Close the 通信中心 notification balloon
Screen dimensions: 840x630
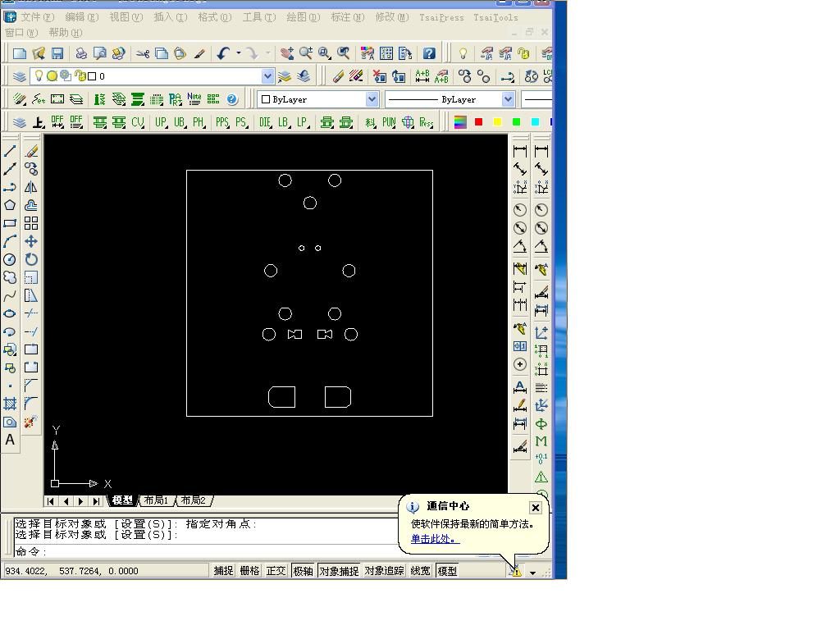(x=535, y=508)
